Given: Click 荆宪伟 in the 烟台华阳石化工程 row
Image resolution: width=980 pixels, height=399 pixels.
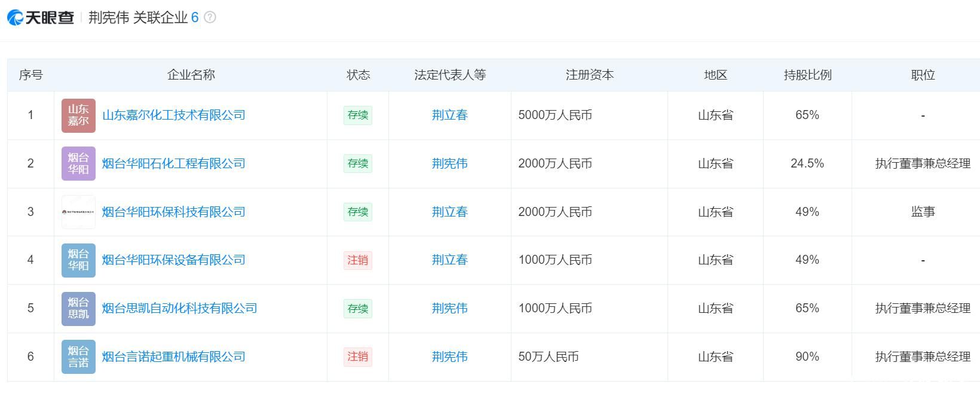Looking at the screenshot, I should tap(450, 163).
